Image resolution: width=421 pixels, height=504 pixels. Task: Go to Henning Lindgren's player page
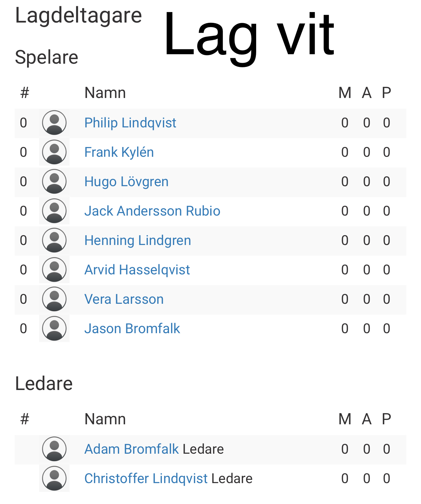coord(137,240)
